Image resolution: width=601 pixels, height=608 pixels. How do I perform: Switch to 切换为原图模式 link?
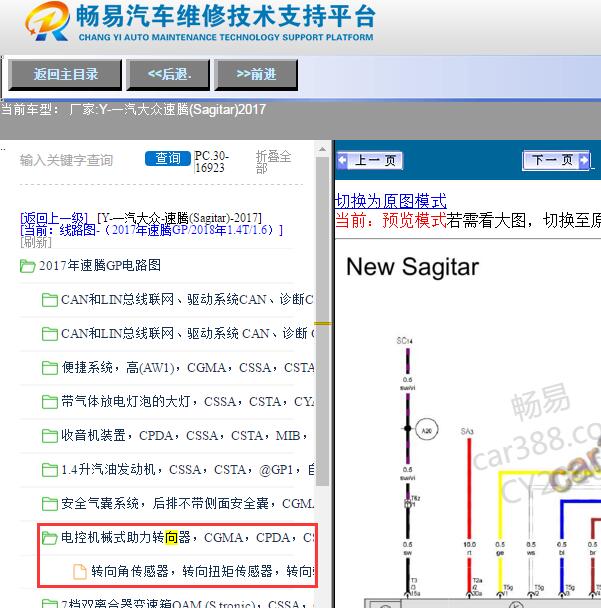point(390,201)
